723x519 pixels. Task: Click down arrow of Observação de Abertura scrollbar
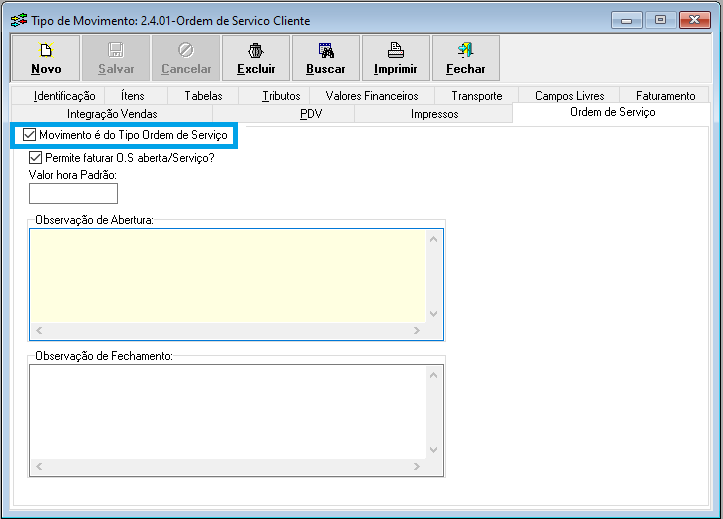[434, 313]
